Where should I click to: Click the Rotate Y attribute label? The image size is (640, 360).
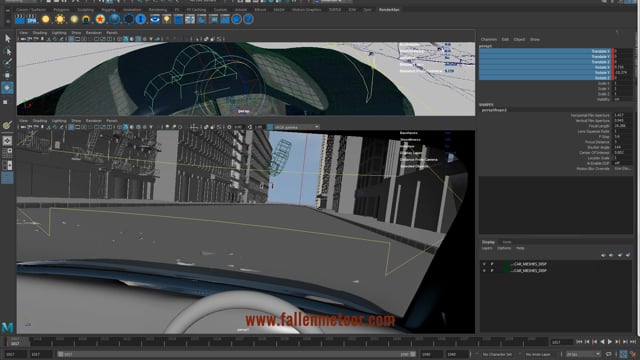(x=602, y=73)
